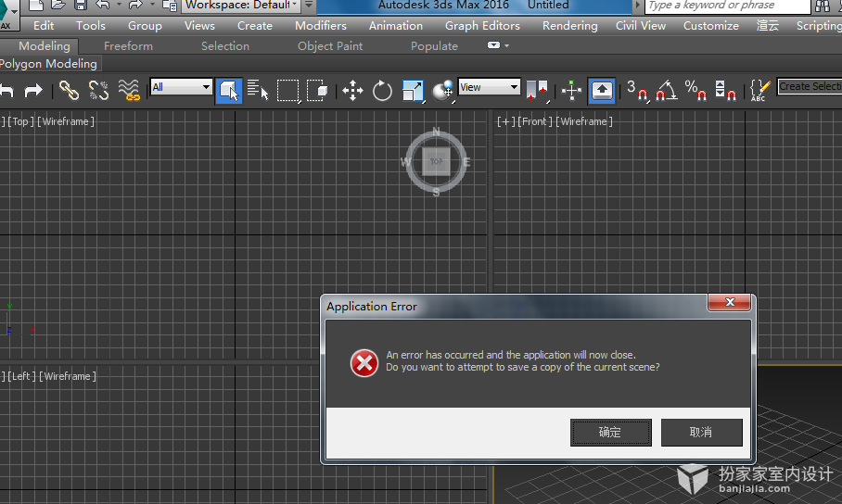Image resolution: width=842 pixels, height=504 pixels.
Task: Click the Use Pivot Point Center icon
Action: [537, 90]
